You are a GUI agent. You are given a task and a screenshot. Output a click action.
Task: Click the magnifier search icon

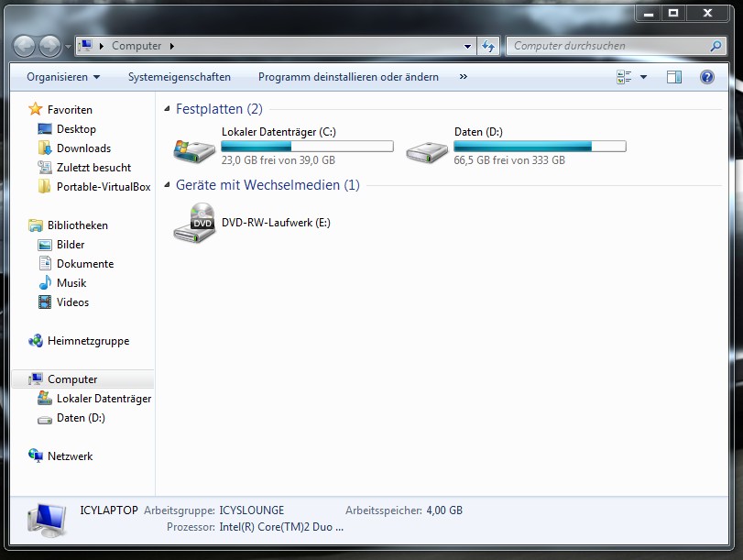pos(716,46)
